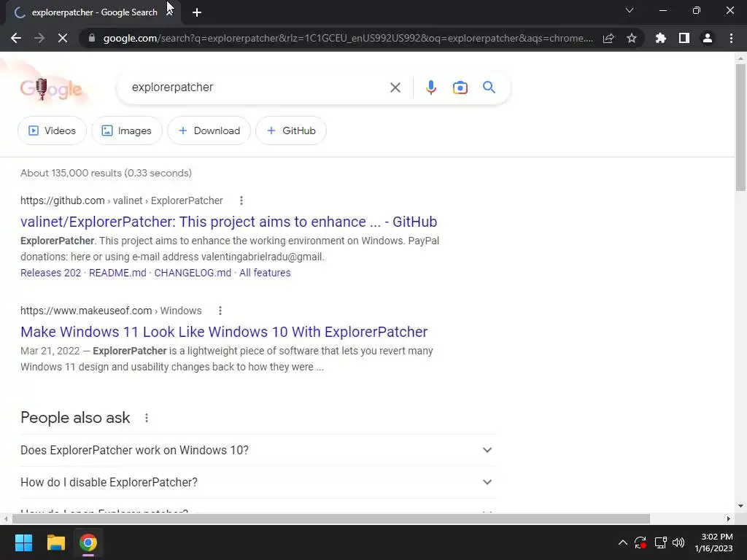This screenshot has height=560, width=747.
Task: Open the All features sitelink
Action: (265, 273)
